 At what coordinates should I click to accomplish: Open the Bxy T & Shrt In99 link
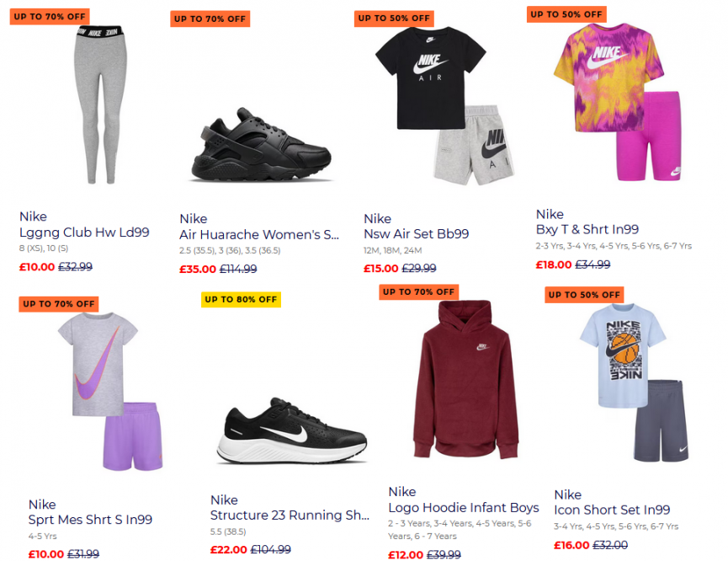tap(587, 230)
